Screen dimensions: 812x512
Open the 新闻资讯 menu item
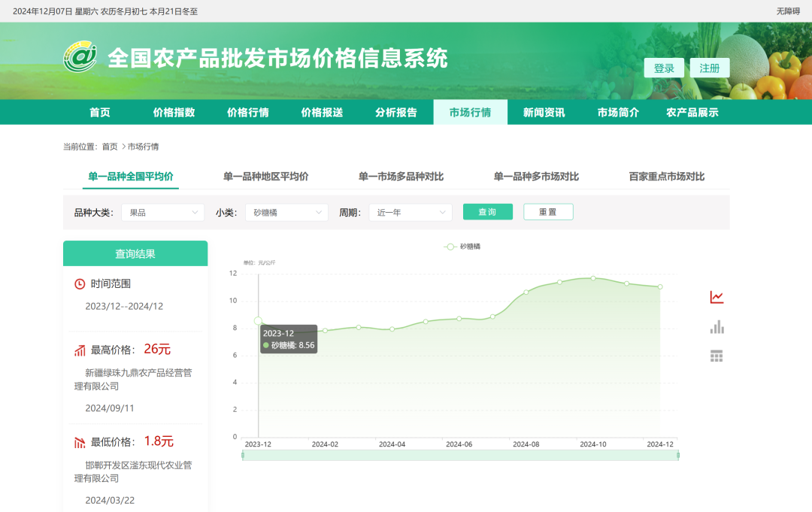click(x=544, y=111)
